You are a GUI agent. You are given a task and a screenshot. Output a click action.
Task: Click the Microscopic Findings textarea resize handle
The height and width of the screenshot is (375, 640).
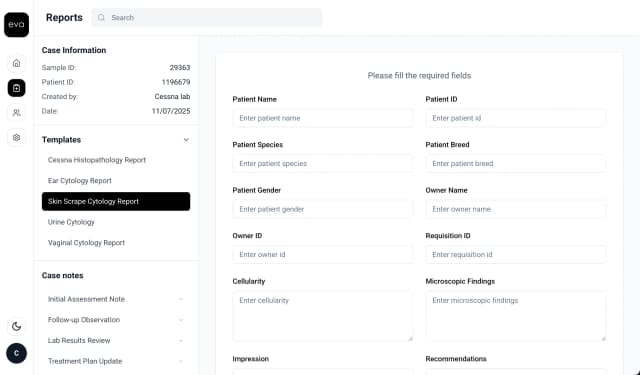(603, 338)
